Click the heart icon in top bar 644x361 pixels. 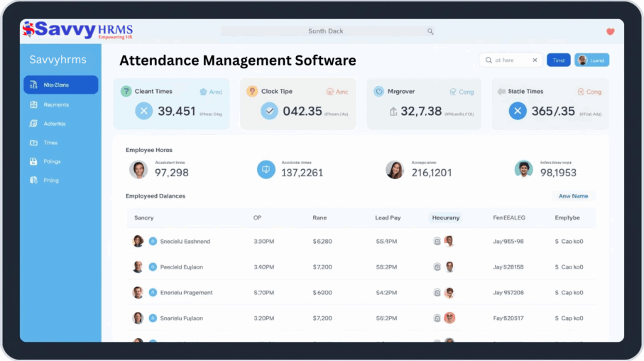point(610,31)
